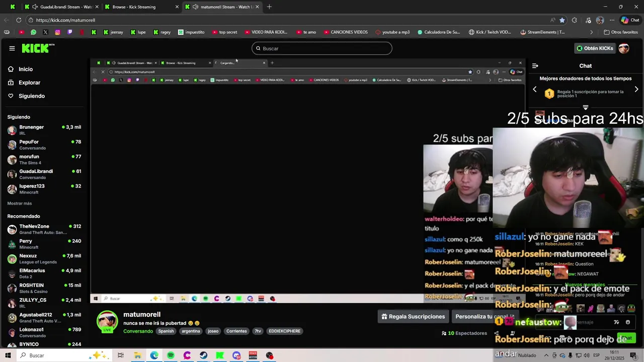Toggle the Kick sidebar hamburger menu
Viewport: 644px width, 362px height.
point(12,48)
